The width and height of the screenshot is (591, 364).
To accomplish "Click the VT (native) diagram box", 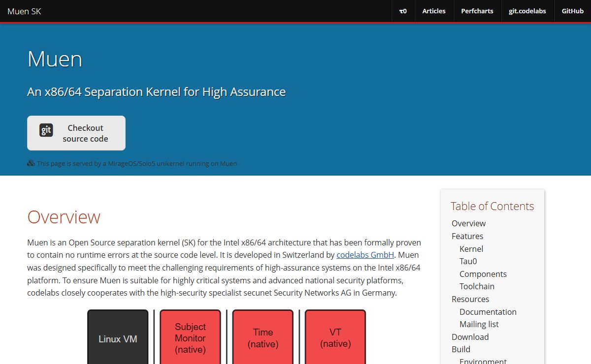I will coord(335,337).
